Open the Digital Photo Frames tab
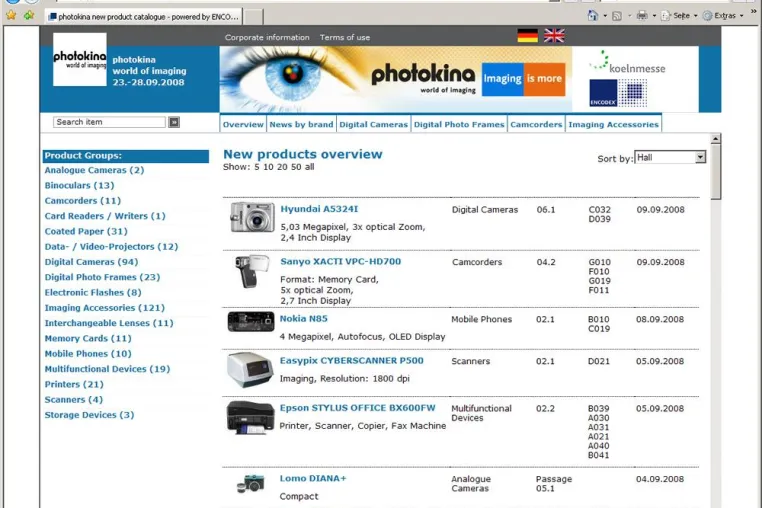The width and height of the screenshot is (762, 508). pos(459,124)
